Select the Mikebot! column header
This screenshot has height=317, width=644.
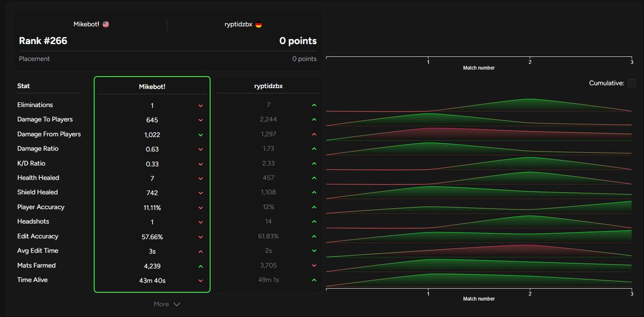[152, 86]
